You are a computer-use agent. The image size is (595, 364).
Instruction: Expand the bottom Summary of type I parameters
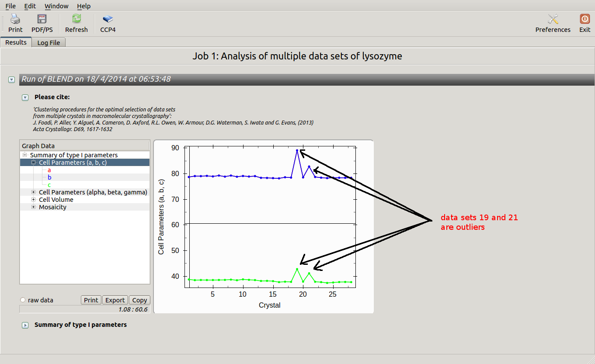click(25, 325)
